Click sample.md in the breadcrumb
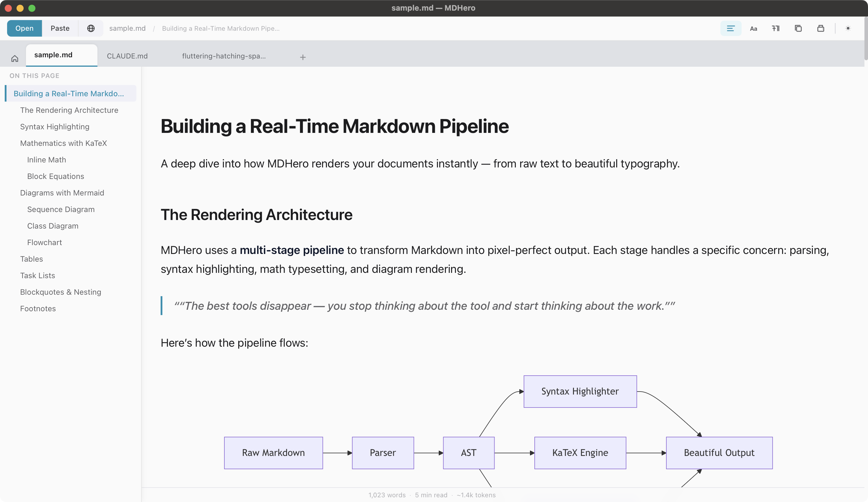This screenshot has width=868, height=502. pyautogui.click(x=128, y=28)
